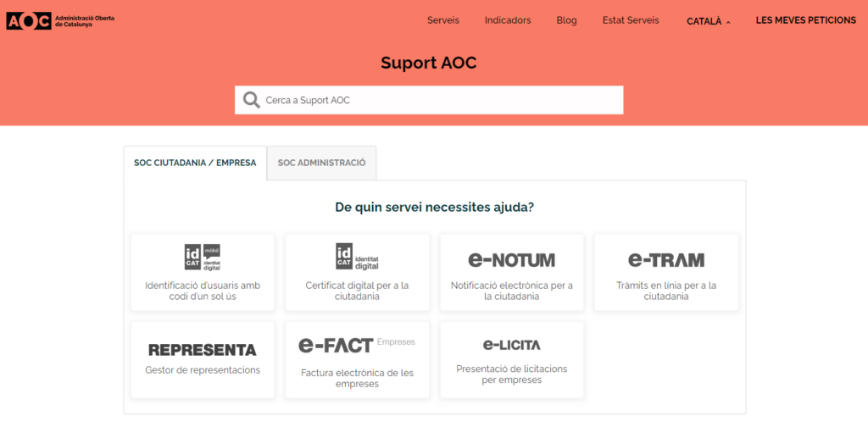
Task: Open the Estat Serveis link
Action: coord(630,20)
